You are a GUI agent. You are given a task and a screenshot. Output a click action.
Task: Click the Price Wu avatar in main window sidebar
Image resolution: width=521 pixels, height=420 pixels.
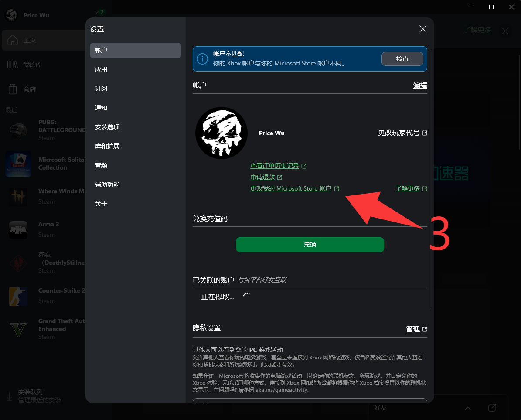[12, 15]
